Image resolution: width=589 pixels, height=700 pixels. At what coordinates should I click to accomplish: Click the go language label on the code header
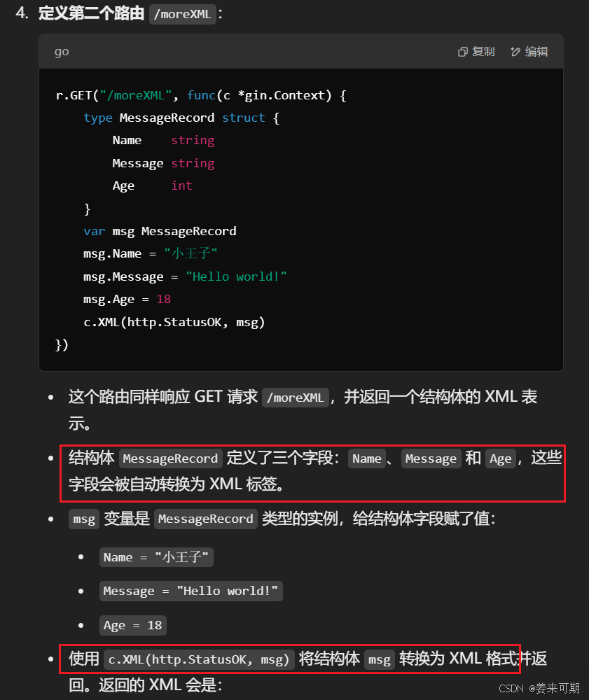pos(61,51)
